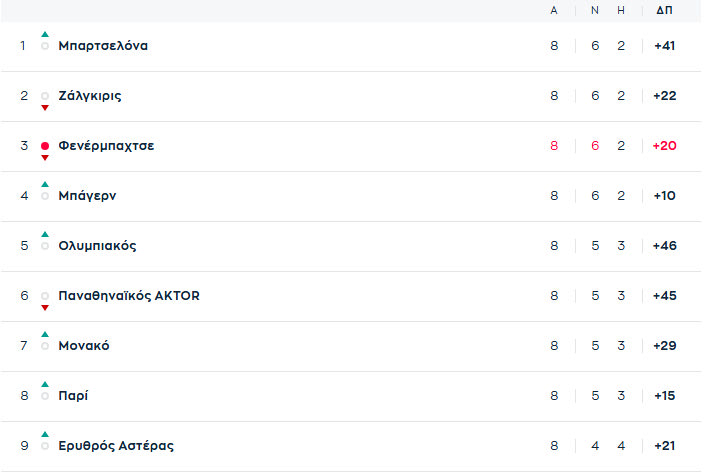Open the Ζάλγκιρις team link
705x473 pixels.
[x=90, y=96]
